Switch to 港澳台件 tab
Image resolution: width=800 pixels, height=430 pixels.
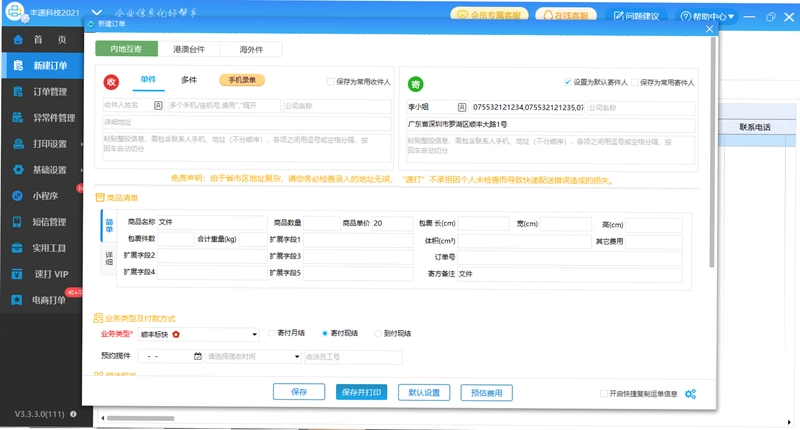pyautogui.click(x=189, y=49)
